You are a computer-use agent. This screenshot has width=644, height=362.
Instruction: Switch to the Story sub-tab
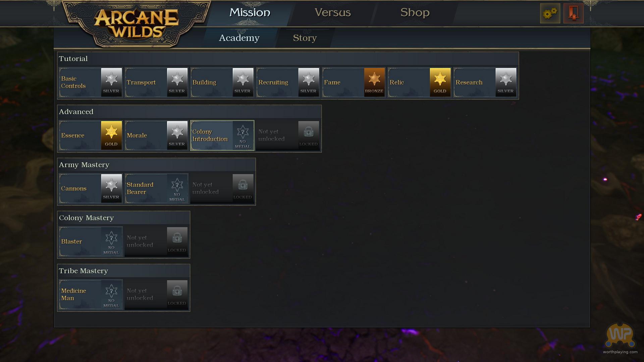(305, 38)
